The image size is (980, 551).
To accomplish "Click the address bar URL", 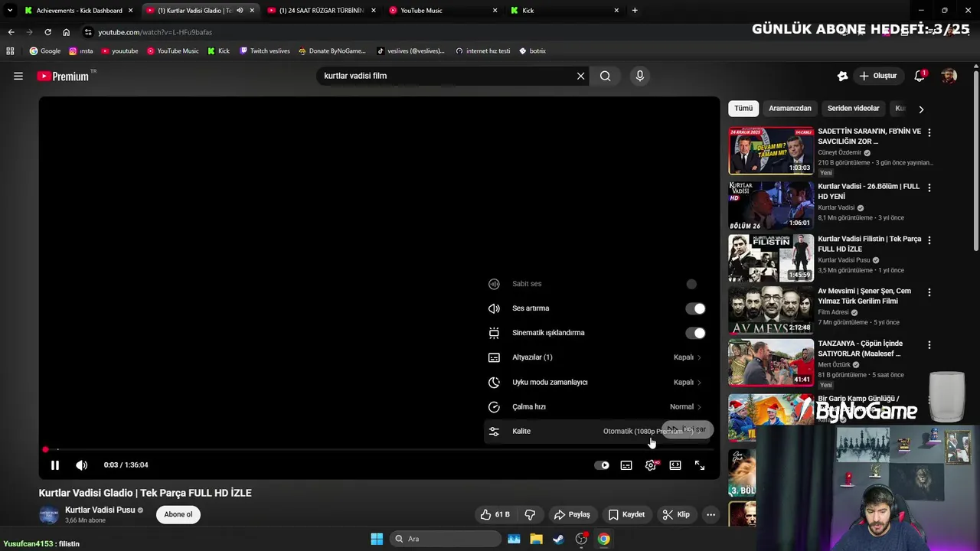I will coord(155,32).
